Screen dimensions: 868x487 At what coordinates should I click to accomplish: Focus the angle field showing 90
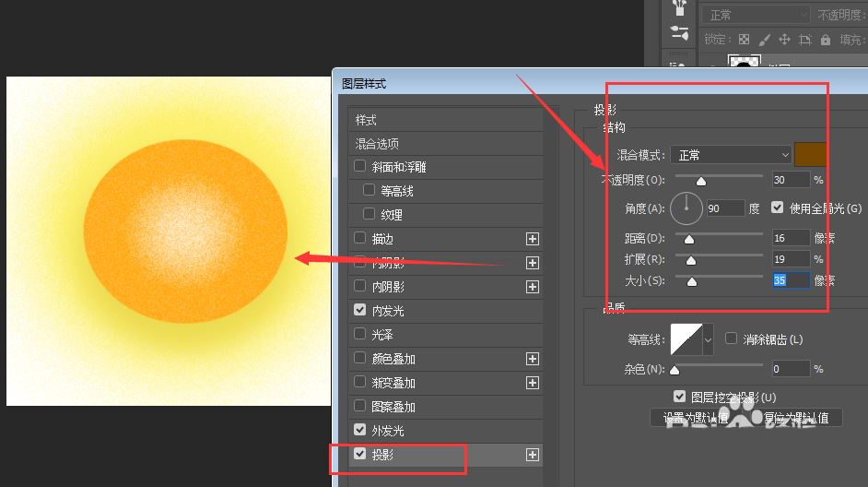pos(726,208)
